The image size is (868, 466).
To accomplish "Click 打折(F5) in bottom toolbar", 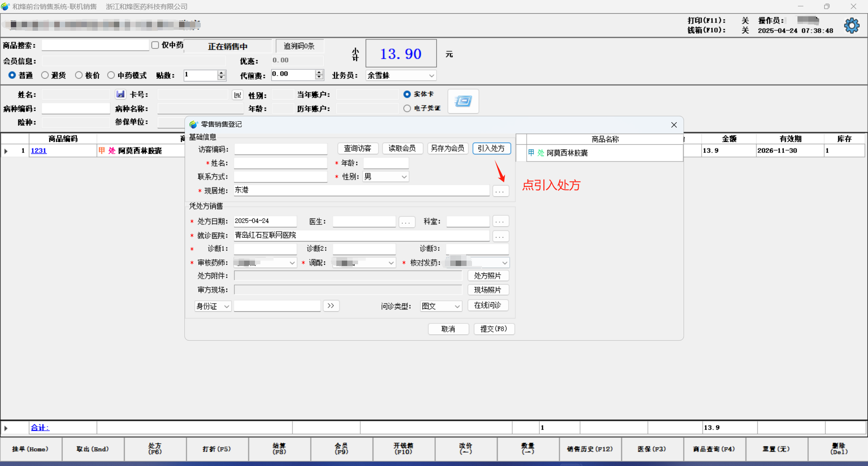I will pyautogui.click(x=217, y=449).
